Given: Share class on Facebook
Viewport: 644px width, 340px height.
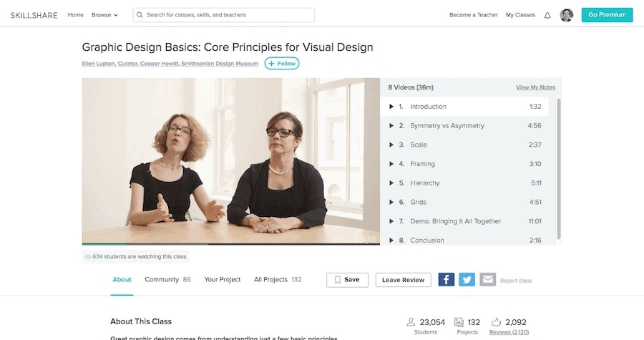Looking at the screenshot, I should [446, 280].
